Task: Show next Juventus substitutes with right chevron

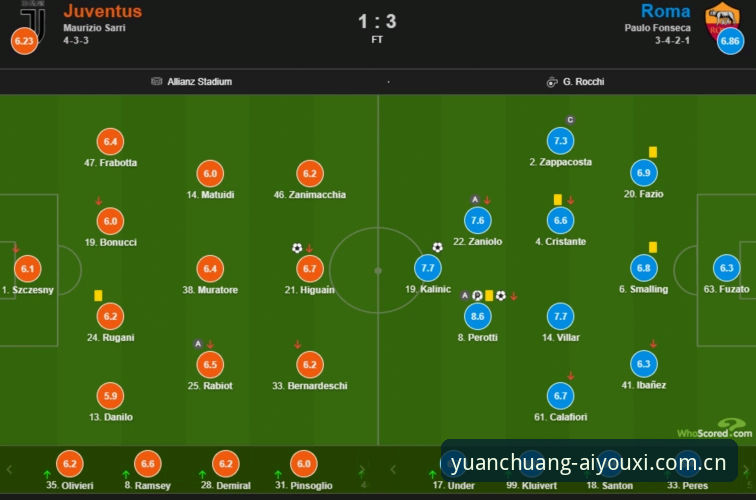Action: pos(362,470)
